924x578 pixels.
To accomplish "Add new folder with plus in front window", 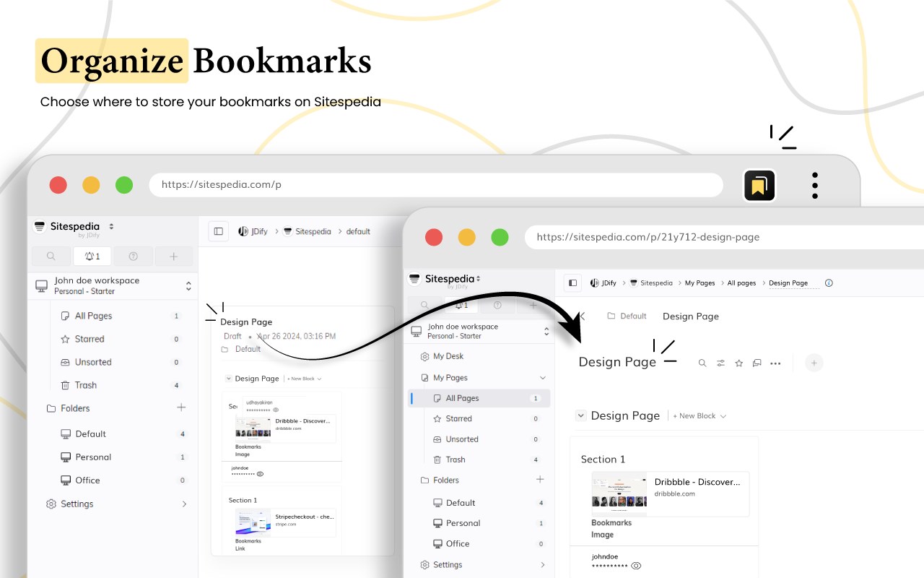I will click(540, 479).
